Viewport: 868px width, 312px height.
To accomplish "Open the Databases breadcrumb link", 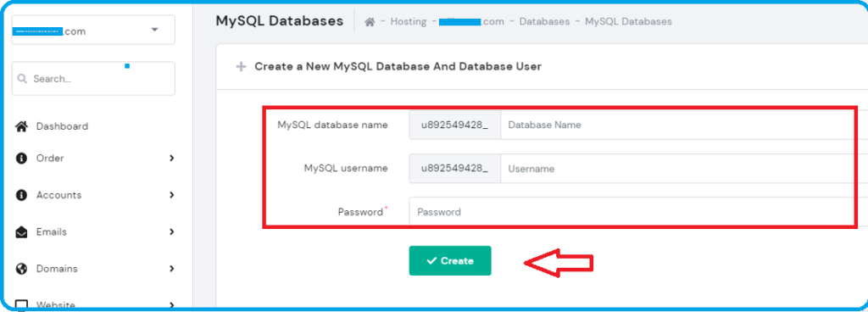I will (544, 21).
